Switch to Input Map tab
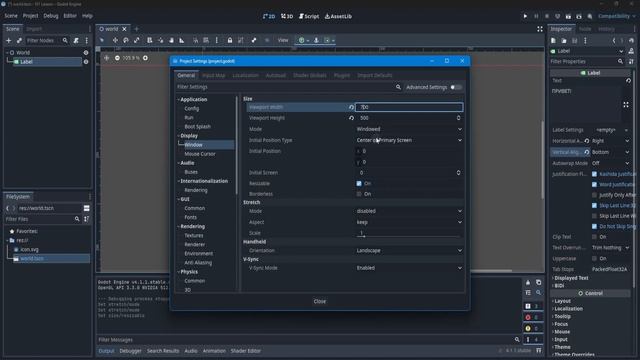 tap(213, 76)
